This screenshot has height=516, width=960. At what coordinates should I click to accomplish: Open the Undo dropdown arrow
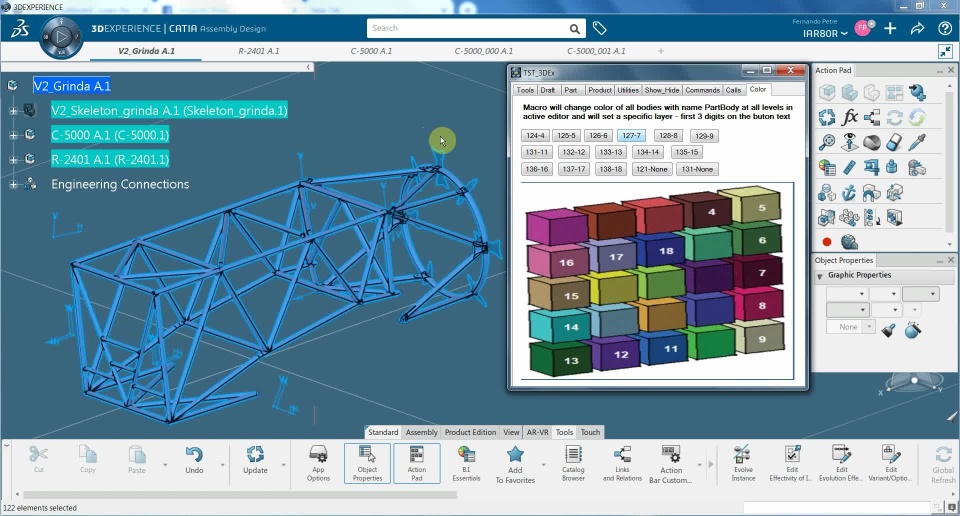pyautogui.click(x=222, y=465)
